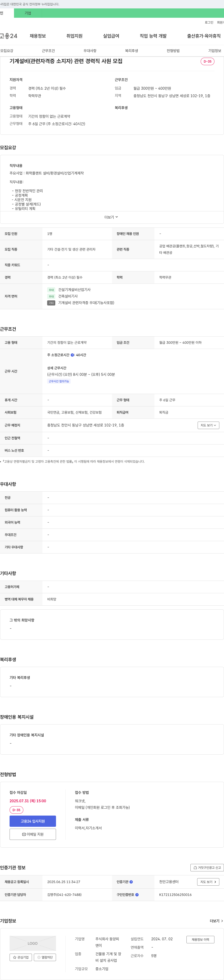Image resolution: width=224 pixels, height=980 pixels.
Task: Report false job ad via 거짓구인광고 신고
Action: click(x=207, y=868)
